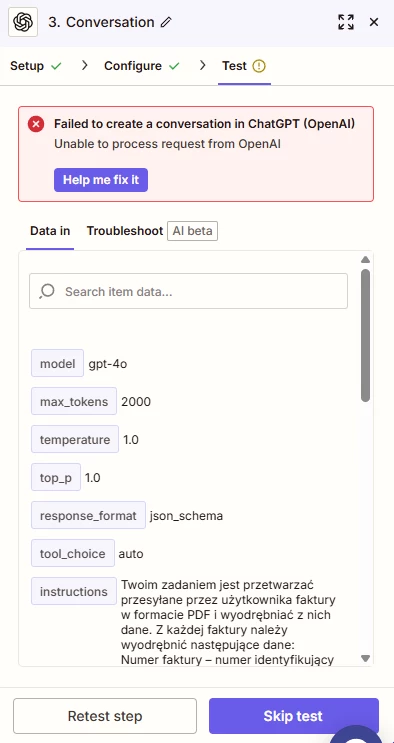Click the response_format field label
The image size is (394, 743).
click(88, 516)
